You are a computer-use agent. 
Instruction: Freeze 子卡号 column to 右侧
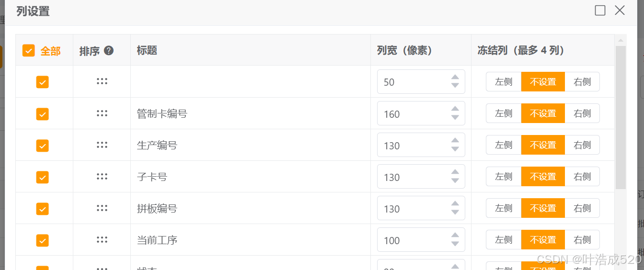tap(582, 177)
